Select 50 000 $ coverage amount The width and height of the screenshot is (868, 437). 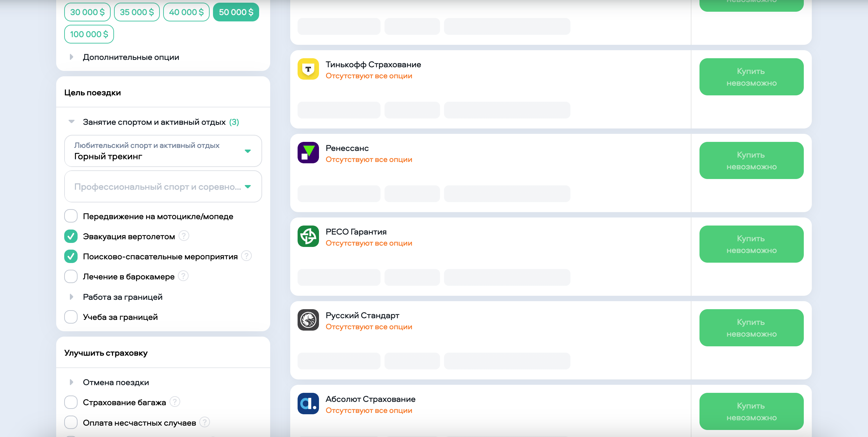[236, 12]
